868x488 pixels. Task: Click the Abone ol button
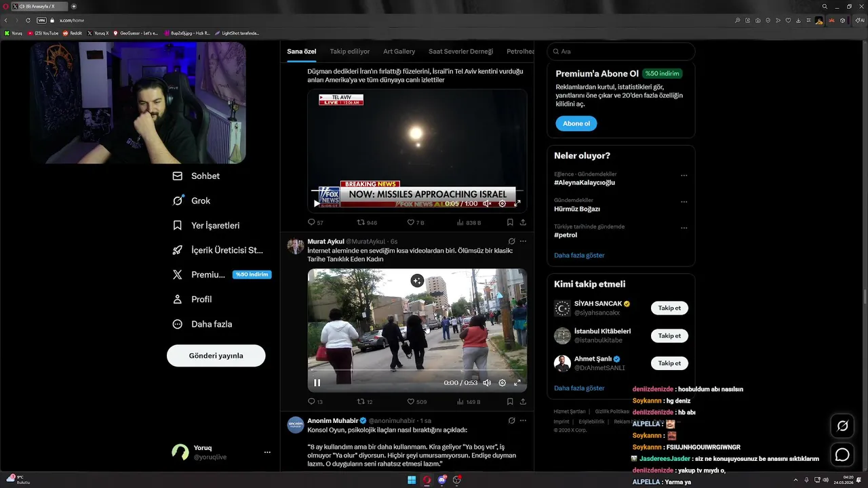[x=576, y=123]
